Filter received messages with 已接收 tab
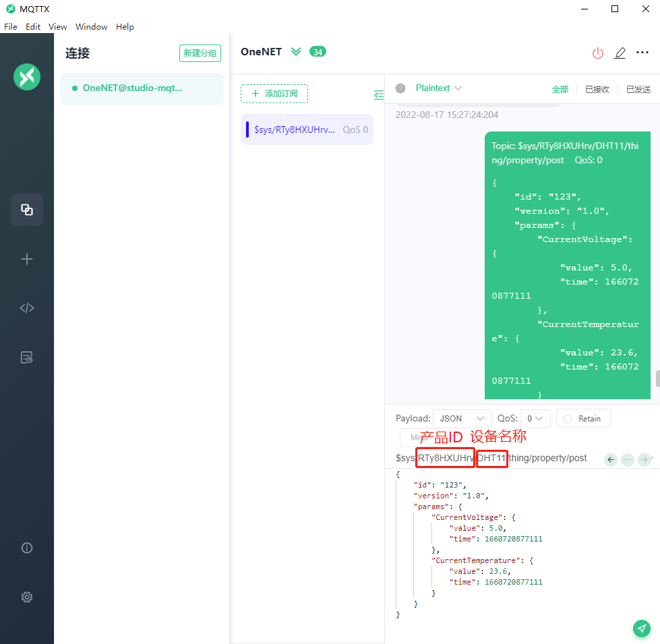This screenshot has height=644, width=660. click(x=597, y=89)
